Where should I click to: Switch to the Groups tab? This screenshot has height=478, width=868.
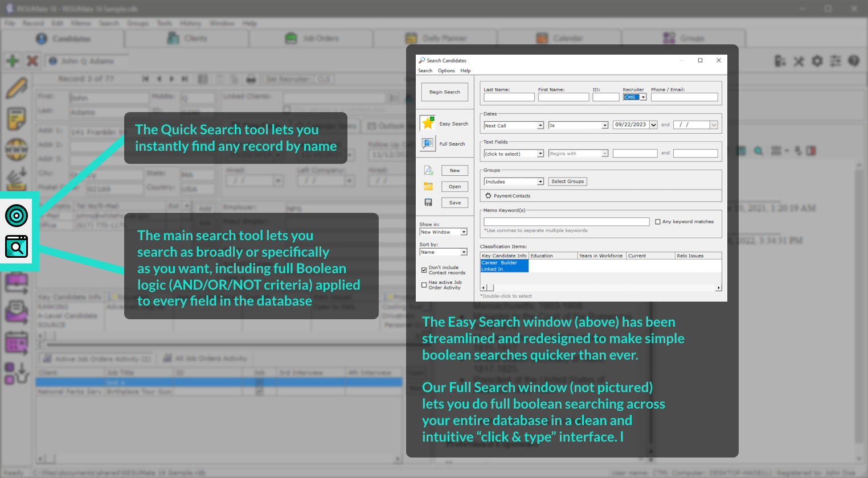684,39
